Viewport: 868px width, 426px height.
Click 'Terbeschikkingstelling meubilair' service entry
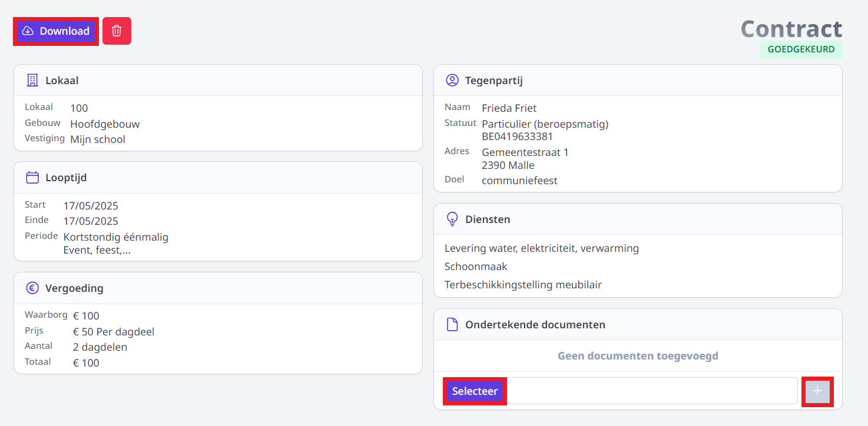pyautogui.click(x=523, y=285)
